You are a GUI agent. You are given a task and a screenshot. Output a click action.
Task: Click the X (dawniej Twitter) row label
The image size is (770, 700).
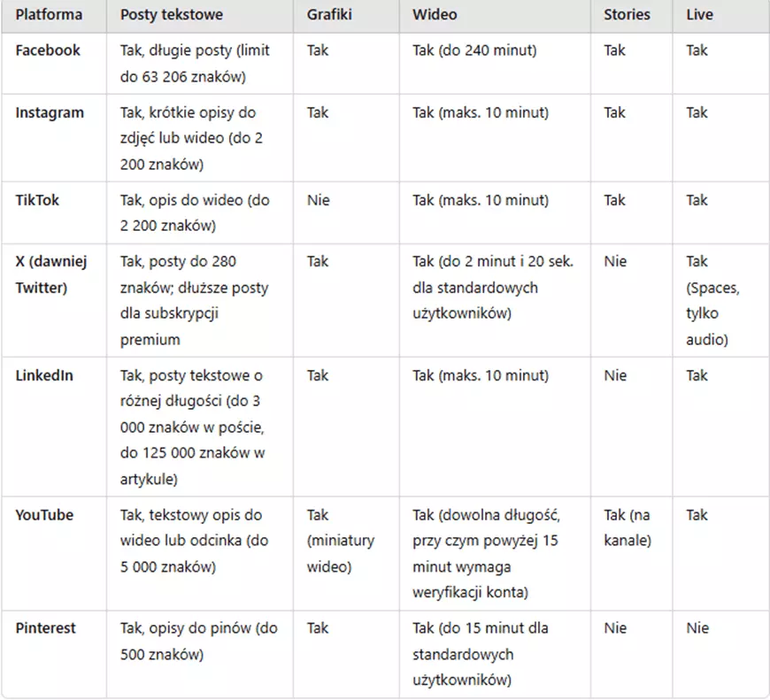pyautogui.click(x=51, y=274)
